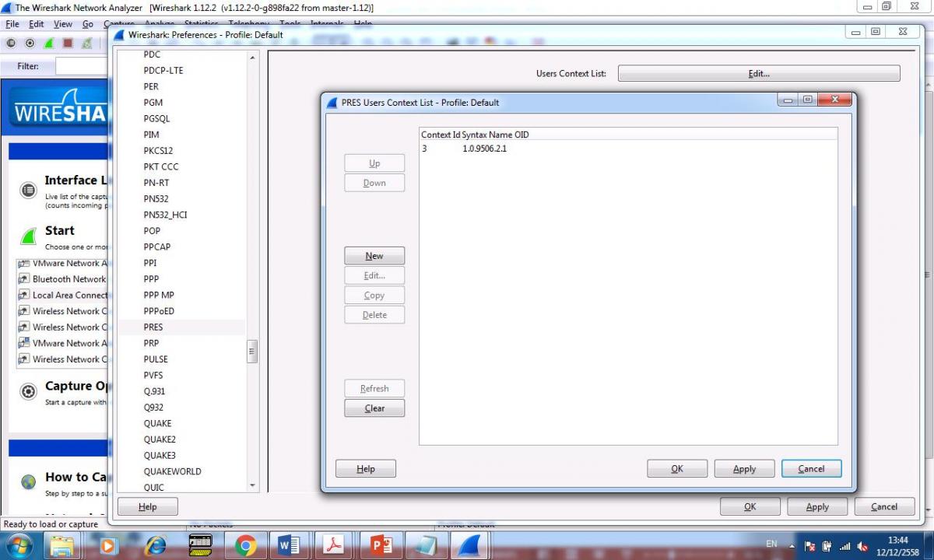The image size is (934, 560).
Task: Launch Windows Media Player from taskbar
Action: click(108, 545)
